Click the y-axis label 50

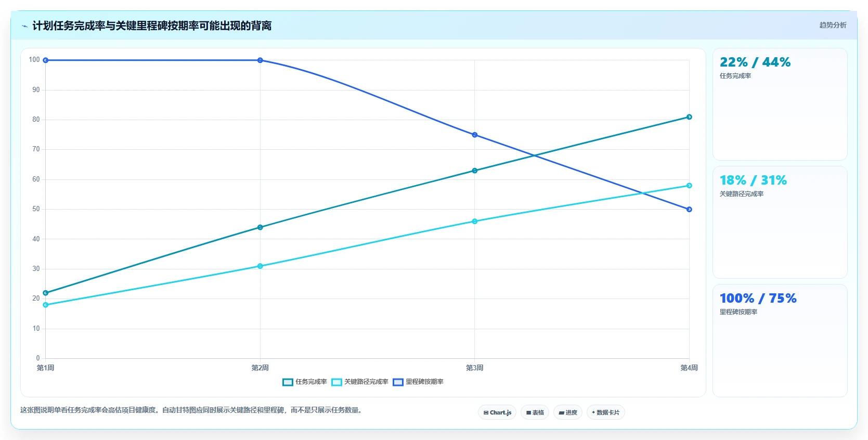pos(36,209)
